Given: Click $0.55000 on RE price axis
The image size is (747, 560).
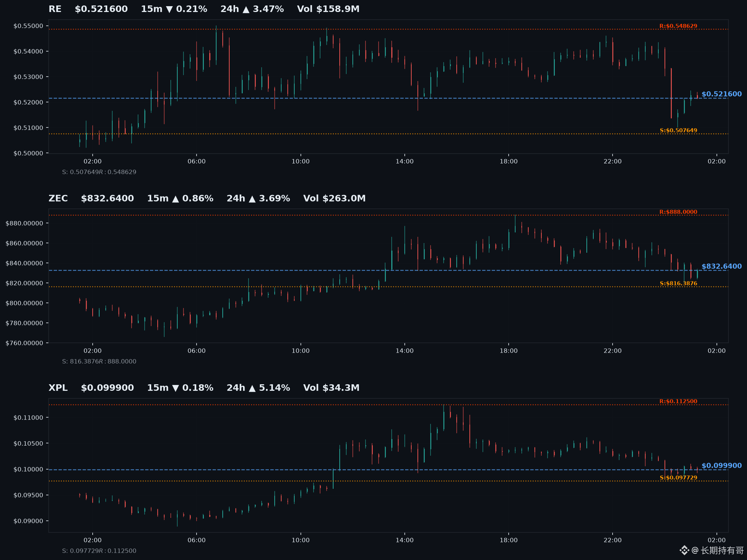Looking at the screenshot, I should tap(28, 26).
